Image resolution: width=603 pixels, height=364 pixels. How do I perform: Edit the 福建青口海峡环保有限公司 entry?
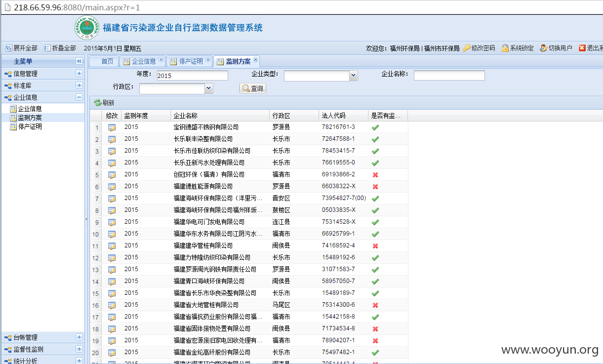pyautogui.click(x=112, y=282)
